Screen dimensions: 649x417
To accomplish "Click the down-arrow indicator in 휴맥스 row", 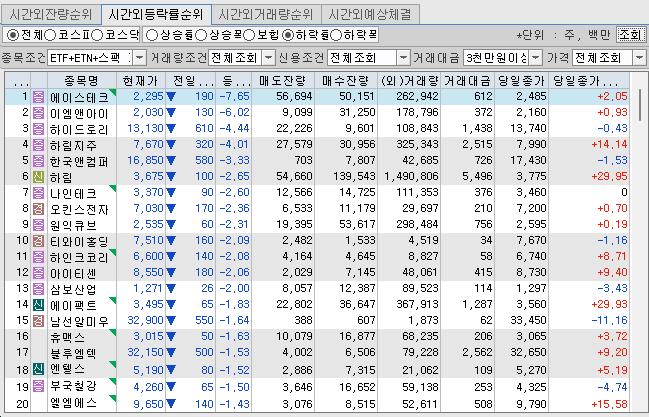I will tap(171, 337).
